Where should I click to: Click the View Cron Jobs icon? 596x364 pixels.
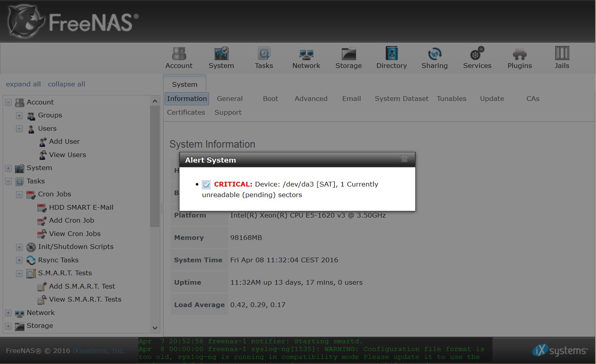coord(42,234)
